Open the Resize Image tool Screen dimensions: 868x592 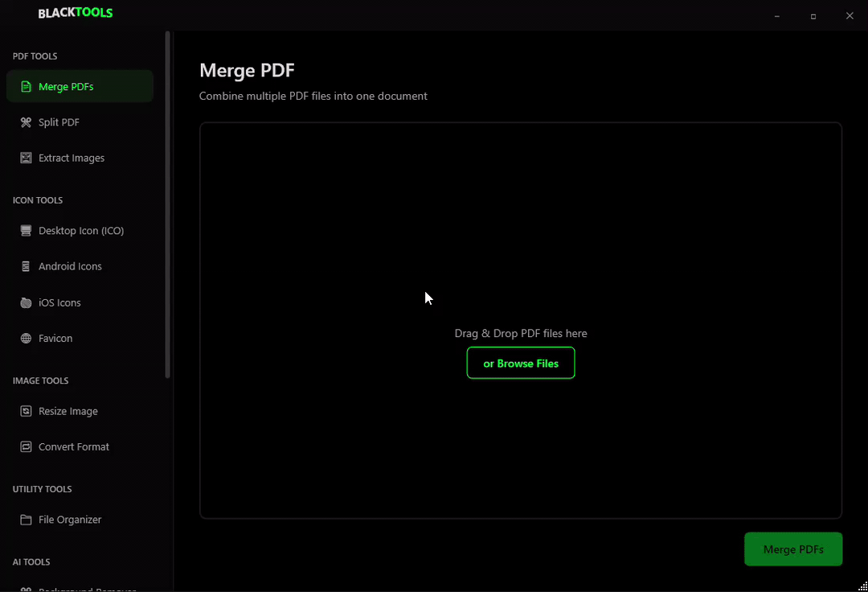80,411
